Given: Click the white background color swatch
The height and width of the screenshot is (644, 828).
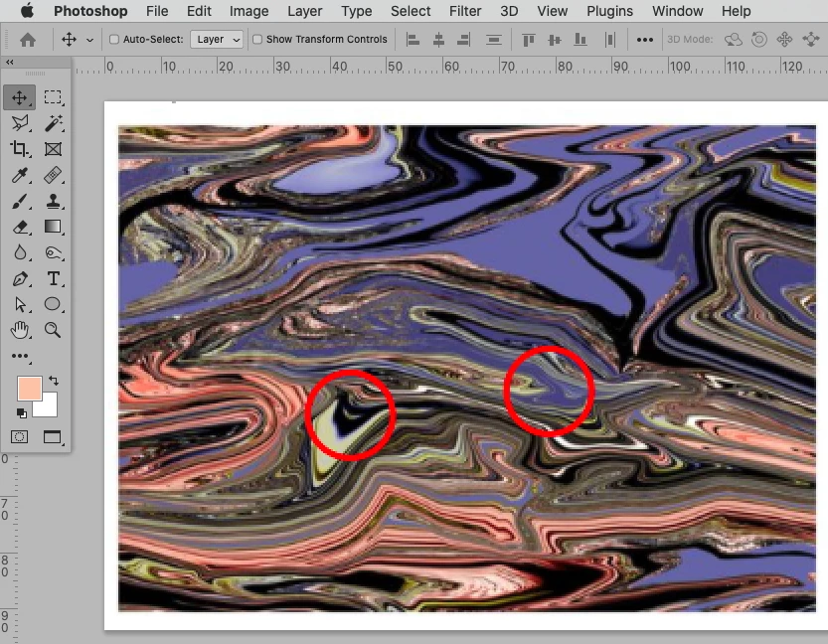Looking at the screenshot, I should coord(48,407).
